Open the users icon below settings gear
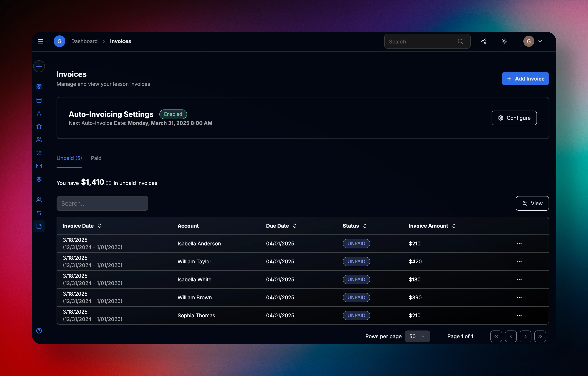The height and width of the screenshot is (376, 588). click(39, 200)
